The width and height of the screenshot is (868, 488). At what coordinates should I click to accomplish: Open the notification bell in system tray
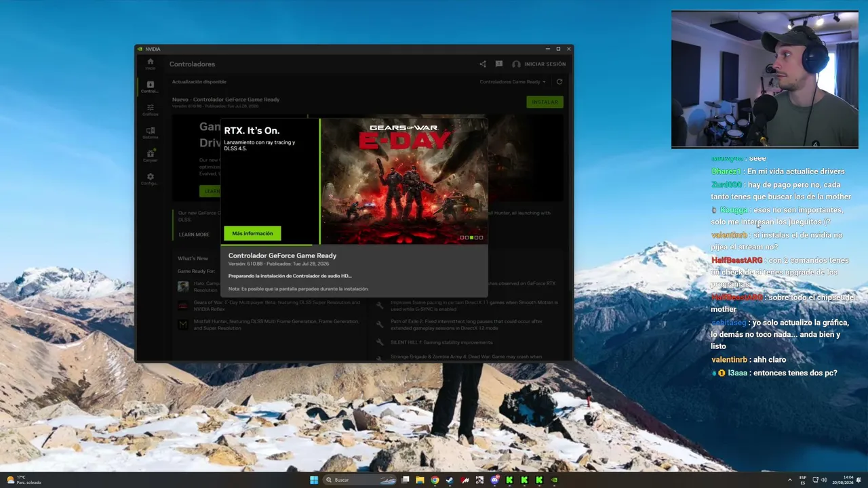click(860, 480)
